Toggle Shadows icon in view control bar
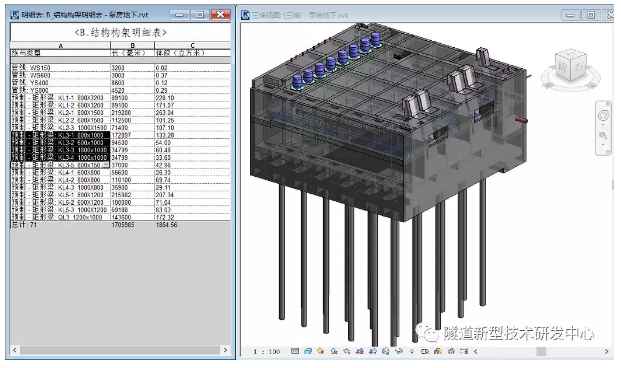 pos(334,351)
